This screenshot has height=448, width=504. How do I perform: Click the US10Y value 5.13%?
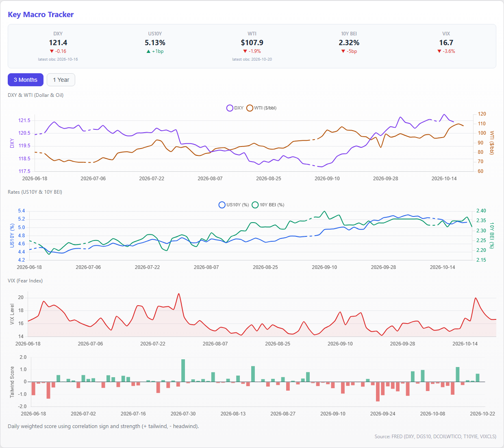[x=155, y=43]
